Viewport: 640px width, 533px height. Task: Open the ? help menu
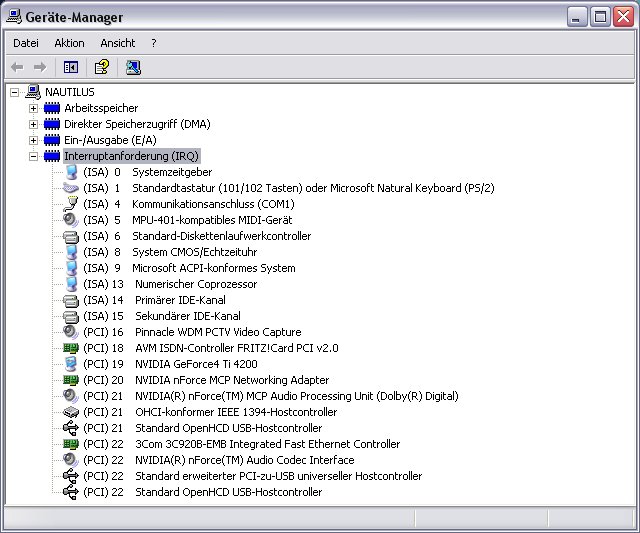(x=153, y=43)
